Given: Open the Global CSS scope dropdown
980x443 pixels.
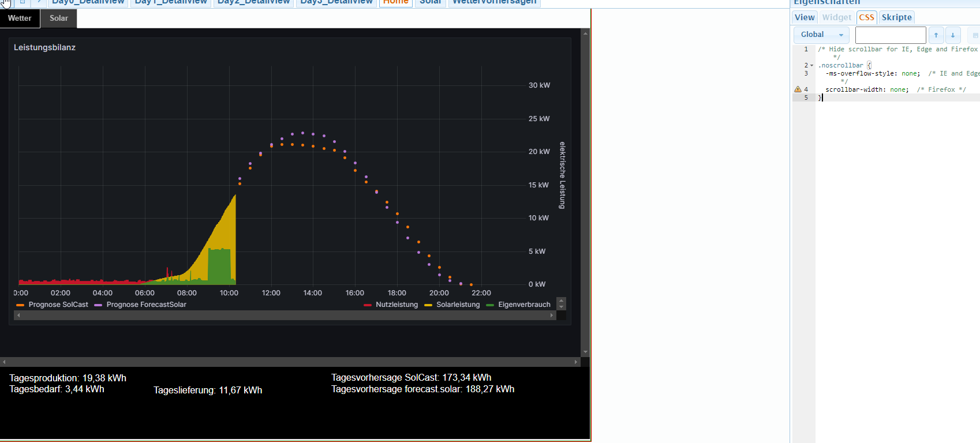Looking at the screenshot, I should 821,35.
